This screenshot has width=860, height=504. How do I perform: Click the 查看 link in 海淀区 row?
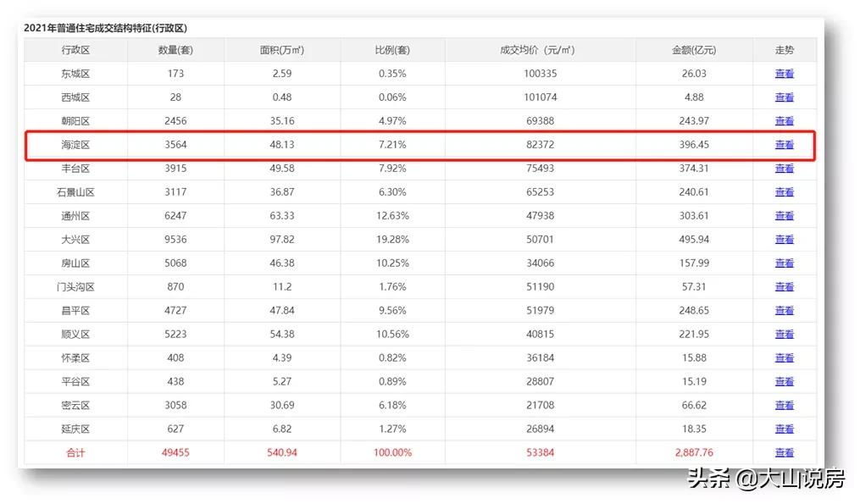point(784,145)
